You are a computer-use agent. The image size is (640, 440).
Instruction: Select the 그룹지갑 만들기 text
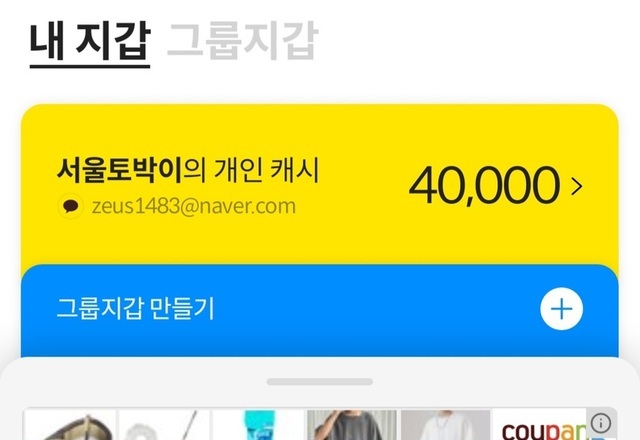pos(135,309)
